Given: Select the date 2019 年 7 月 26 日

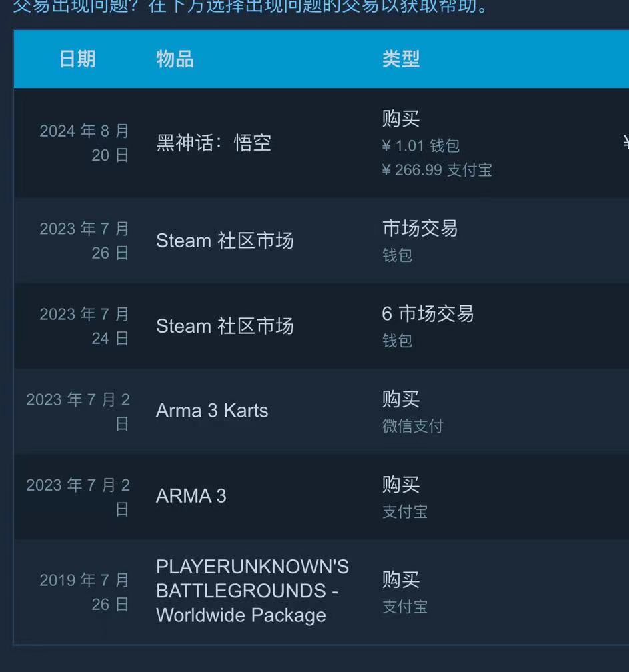Looking at the screenshot, I should click(84, 592).
